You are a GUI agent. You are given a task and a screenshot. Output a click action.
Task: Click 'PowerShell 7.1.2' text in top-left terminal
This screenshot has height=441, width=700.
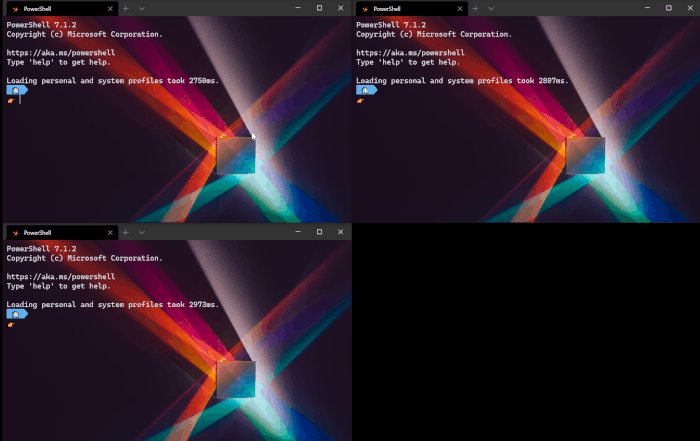pyautogui.click(x=42, y=25)
